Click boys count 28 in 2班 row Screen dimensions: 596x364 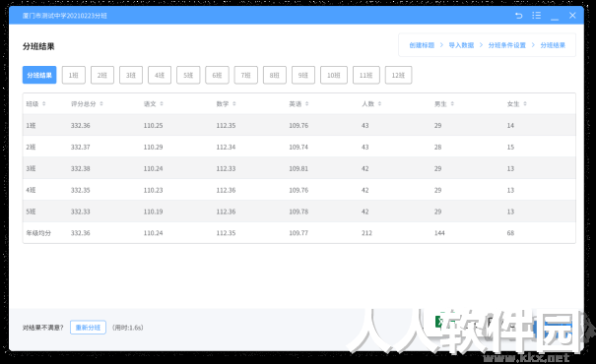(437, 147)
